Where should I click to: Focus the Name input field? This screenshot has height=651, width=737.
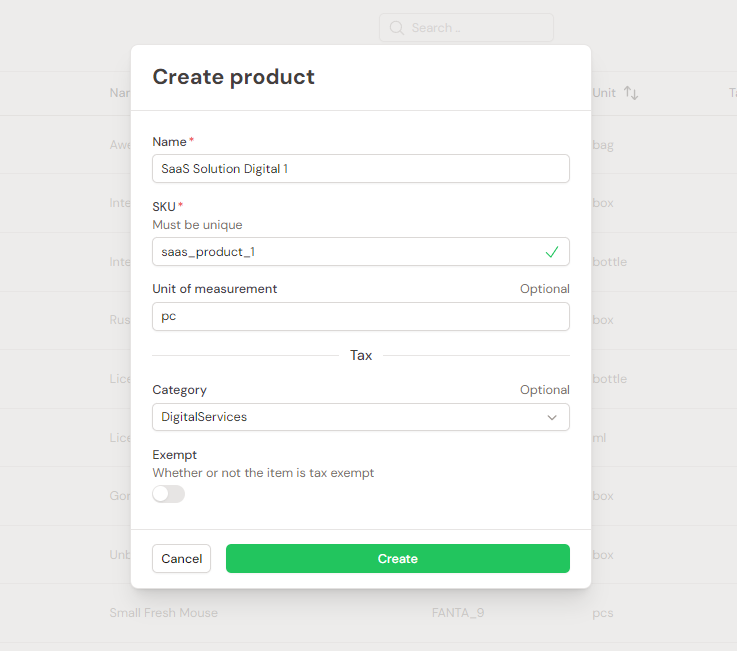361,169
